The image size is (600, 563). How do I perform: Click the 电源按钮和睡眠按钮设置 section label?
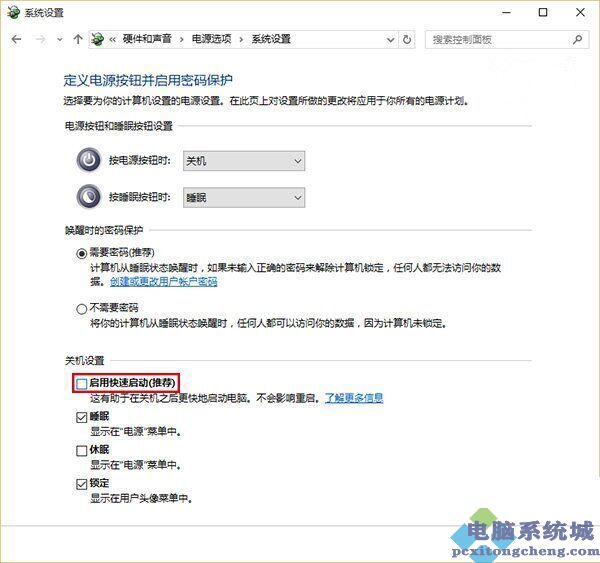coord(119,126)
